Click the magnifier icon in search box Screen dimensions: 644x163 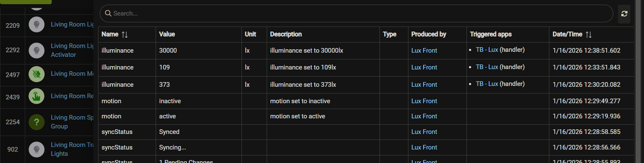click(108, 13)
